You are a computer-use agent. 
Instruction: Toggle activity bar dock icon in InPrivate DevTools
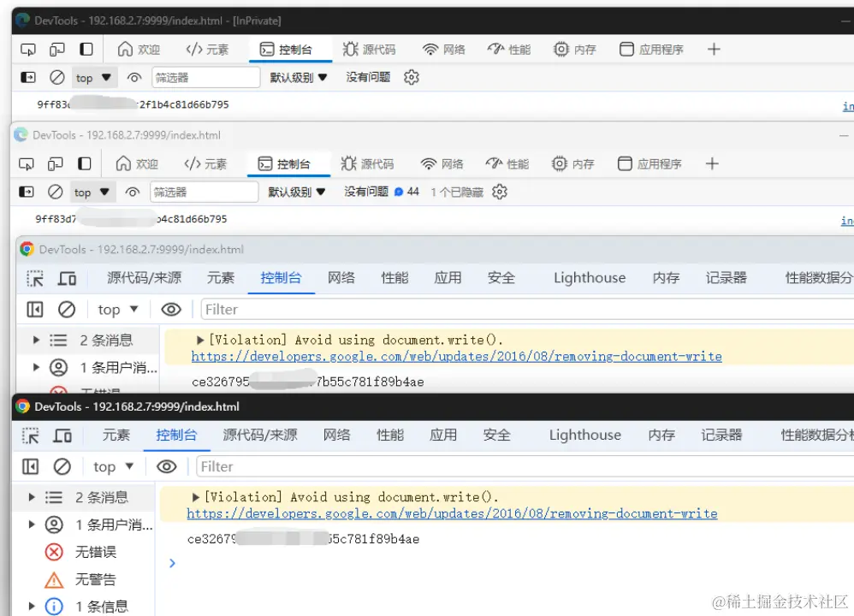86,50
